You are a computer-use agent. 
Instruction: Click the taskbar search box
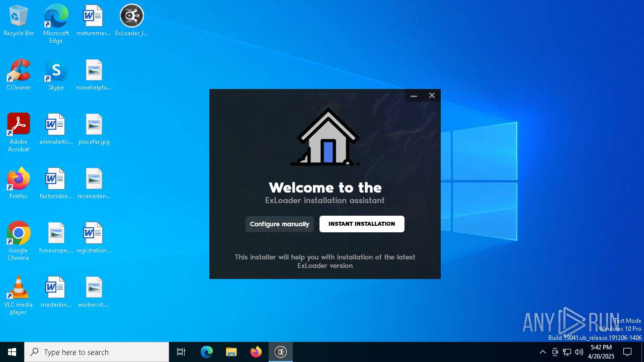97,352
